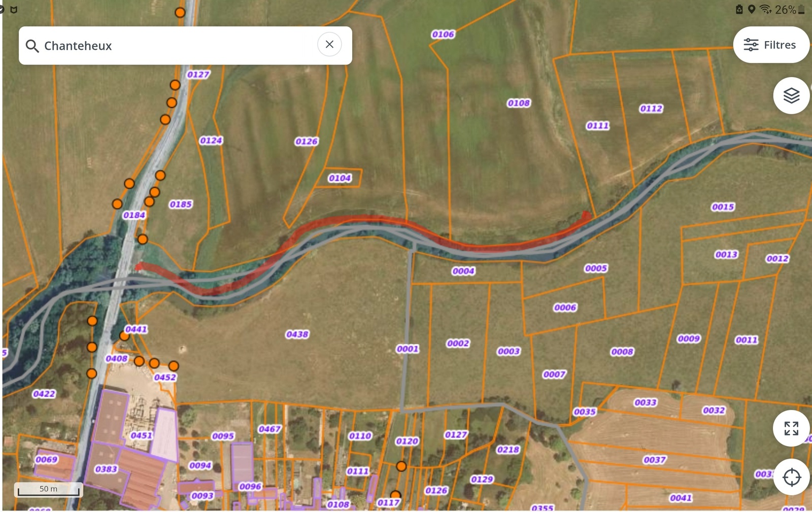Select parcel labeled 0015
The width and height of the screenshot is (812, 512).
(x=723, y=207)
